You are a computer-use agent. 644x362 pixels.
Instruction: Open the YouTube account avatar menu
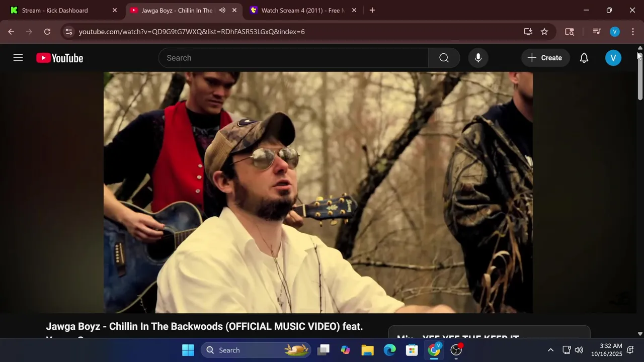(x=613, y=58)
